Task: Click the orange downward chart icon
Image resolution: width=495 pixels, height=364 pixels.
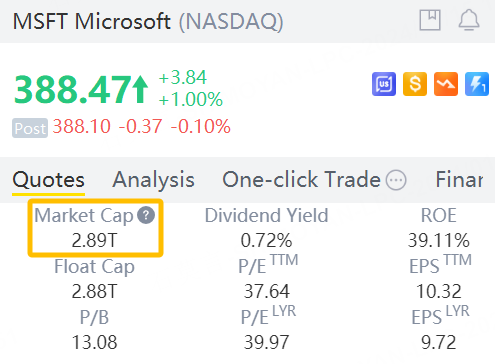Action: tap(446, 84)
